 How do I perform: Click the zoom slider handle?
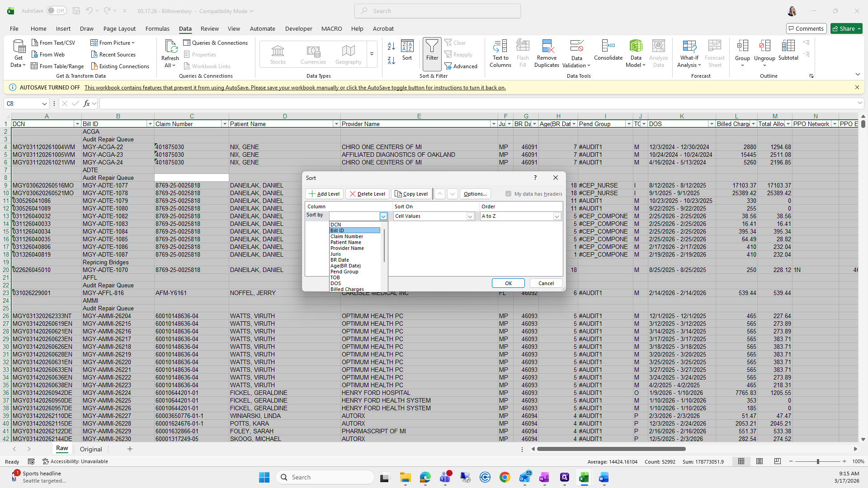pyautogui.click(x=817, y=461)
